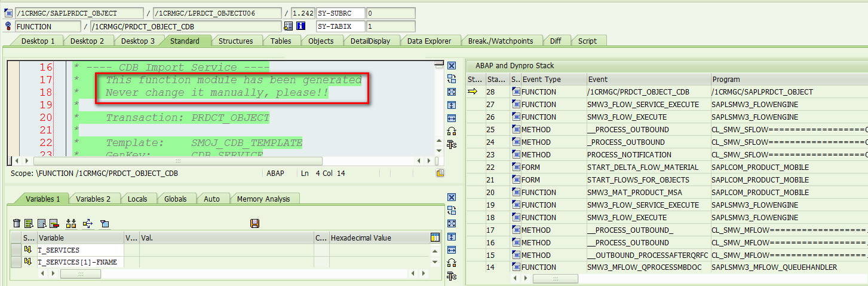
Task: Click the save diskette icon in variables toolbar
Action: coord(254,223)
